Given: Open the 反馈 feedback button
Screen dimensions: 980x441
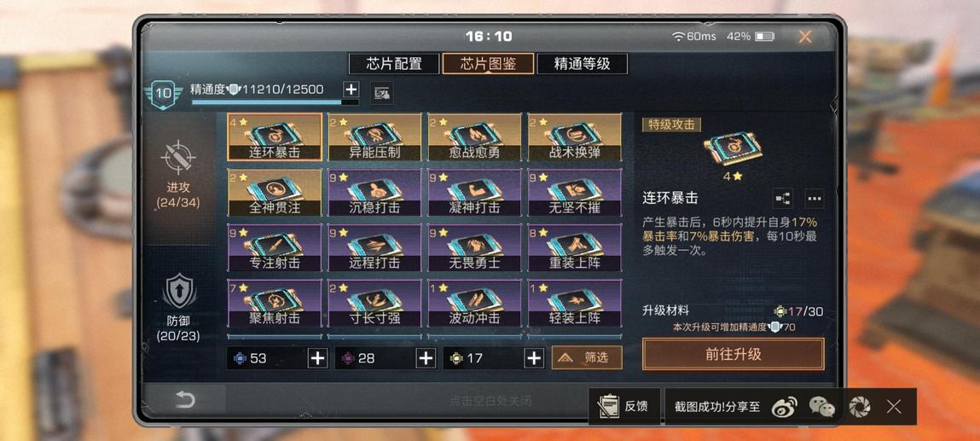Looking at the screenshot, I should coord(623,407).
